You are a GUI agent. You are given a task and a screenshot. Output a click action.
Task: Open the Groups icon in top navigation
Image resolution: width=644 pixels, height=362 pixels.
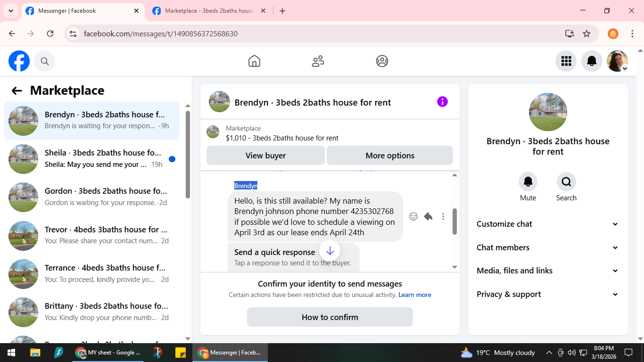pyautogui.click(x=382, y=61)
